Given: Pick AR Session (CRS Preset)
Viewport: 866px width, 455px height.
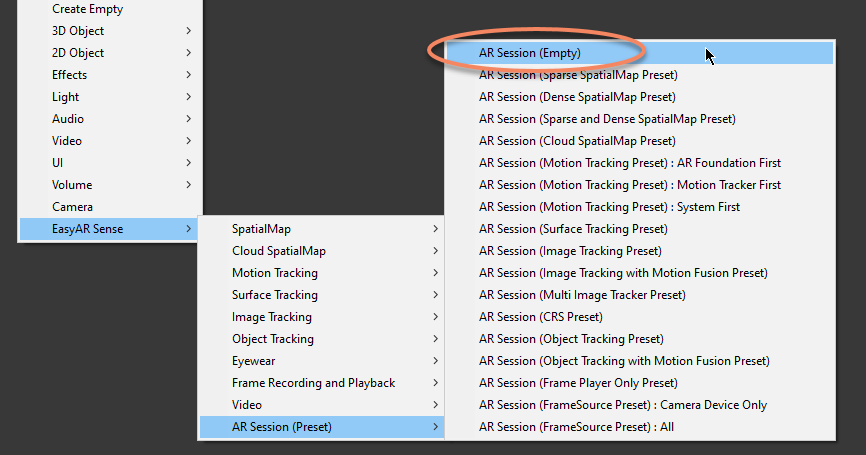Looking at the screenshot, I should [x=541, y=317].
